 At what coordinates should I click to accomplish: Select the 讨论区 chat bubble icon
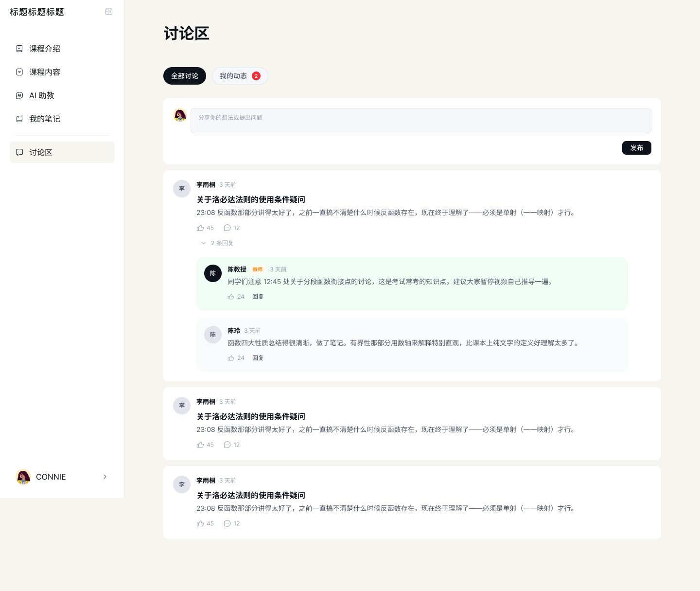[19, 152]
